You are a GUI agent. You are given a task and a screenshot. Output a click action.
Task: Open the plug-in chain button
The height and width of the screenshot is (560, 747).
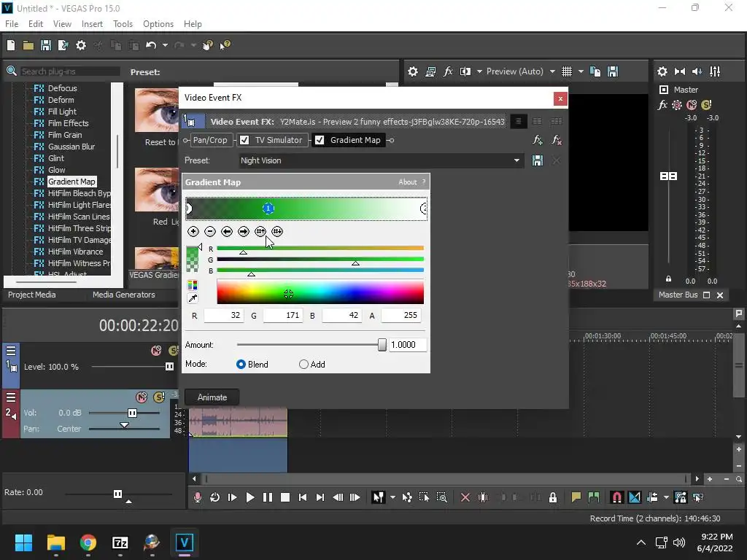[x=538, y=140]
